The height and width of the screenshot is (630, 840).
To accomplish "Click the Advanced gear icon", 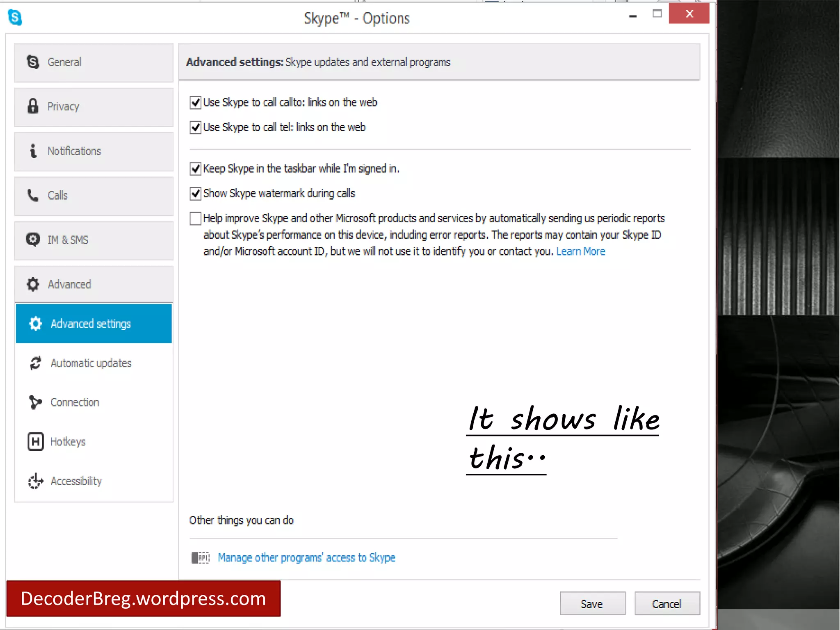I will [33, 284].
